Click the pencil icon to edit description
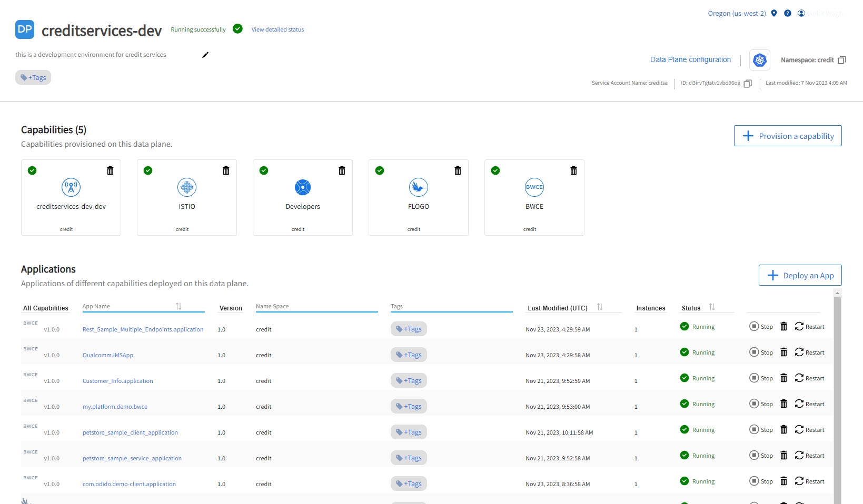863x504 pixels. click(x=205, y=55)
